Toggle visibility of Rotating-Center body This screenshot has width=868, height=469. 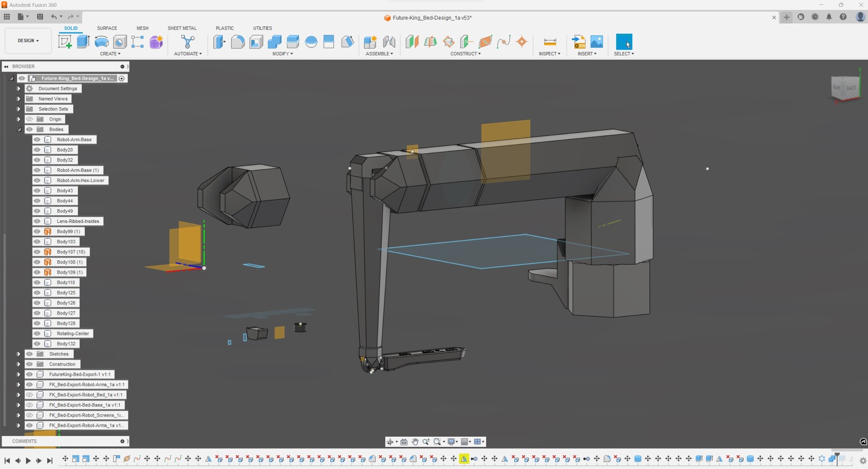(37, 333)
